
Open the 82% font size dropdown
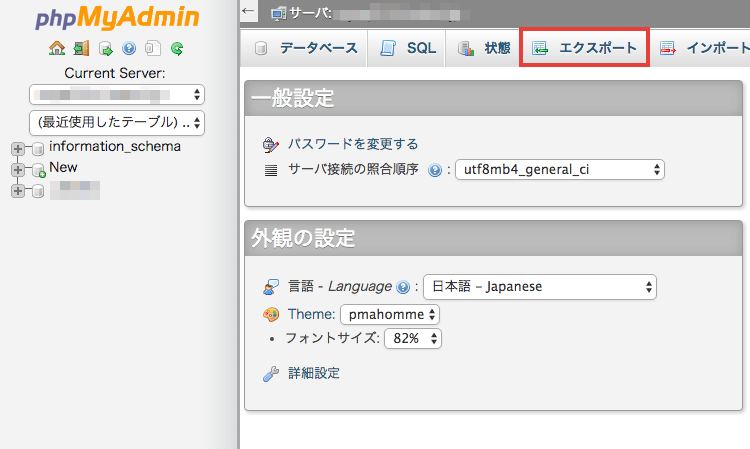click(413, 339)
